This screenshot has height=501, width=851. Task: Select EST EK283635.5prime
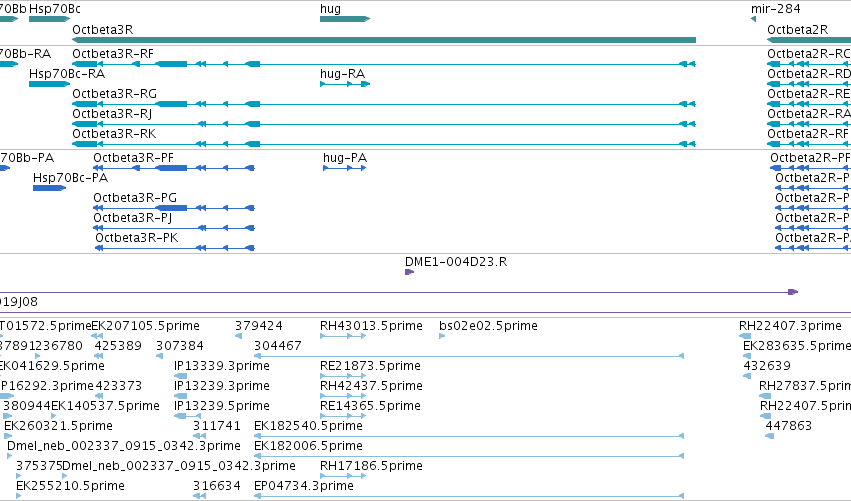(x=797, y=346)
